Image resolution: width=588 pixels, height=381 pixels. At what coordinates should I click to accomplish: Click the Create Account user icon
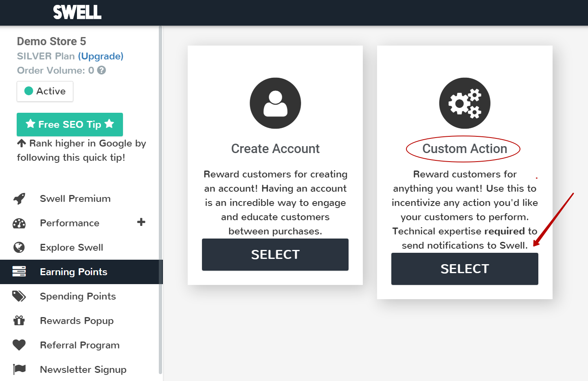[275, 103]
